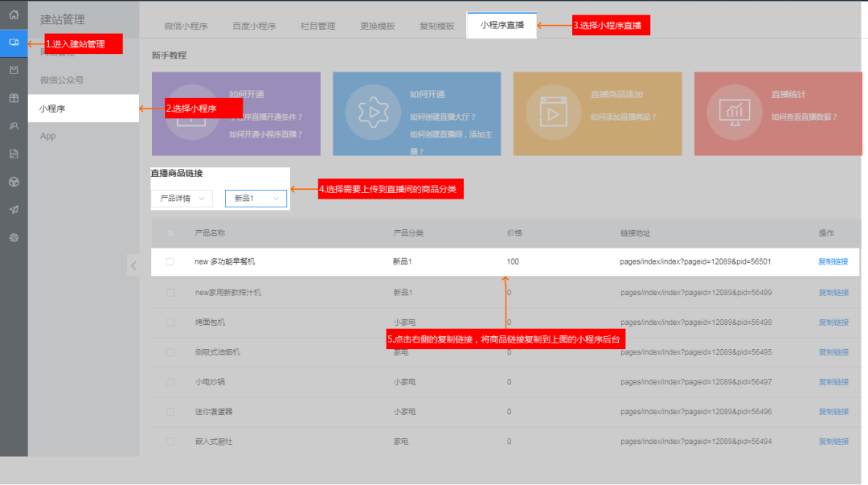The height and width of the screenshot is (485, 868).
Task: Open the 新品1 category dropdown
Action: [x=256, y=198]
